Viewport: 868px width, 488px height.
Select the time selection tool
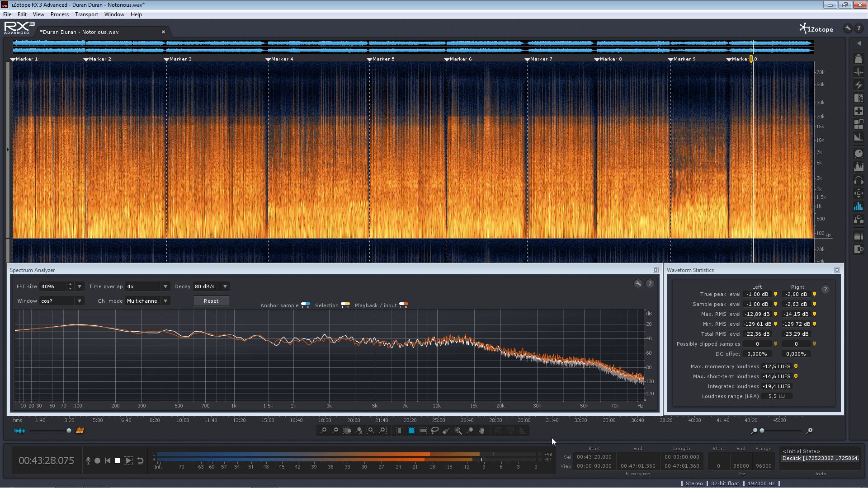point(399,431)
